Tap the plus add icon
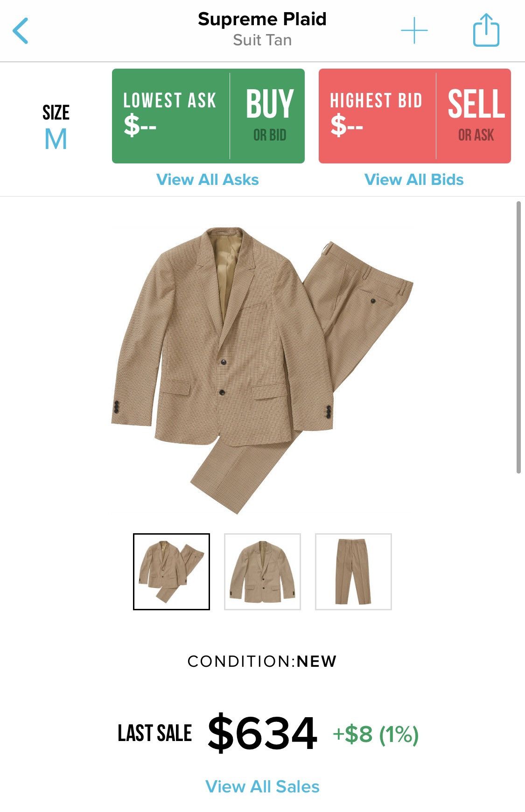This screenshot has height=812, width=525. pos(414,31)
